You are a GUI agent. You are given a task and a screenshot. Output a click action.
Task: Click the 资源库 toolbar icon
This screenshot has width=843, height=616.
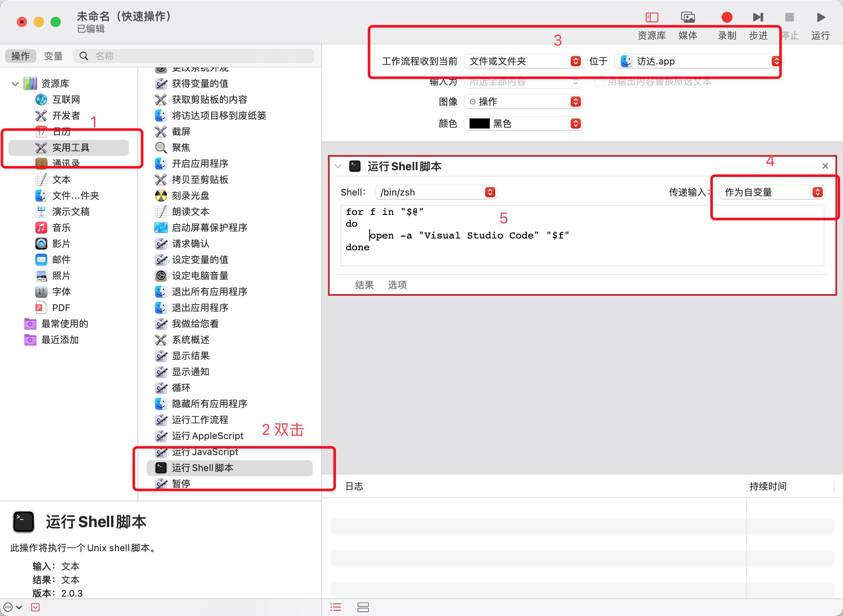(x=652, y=18)
